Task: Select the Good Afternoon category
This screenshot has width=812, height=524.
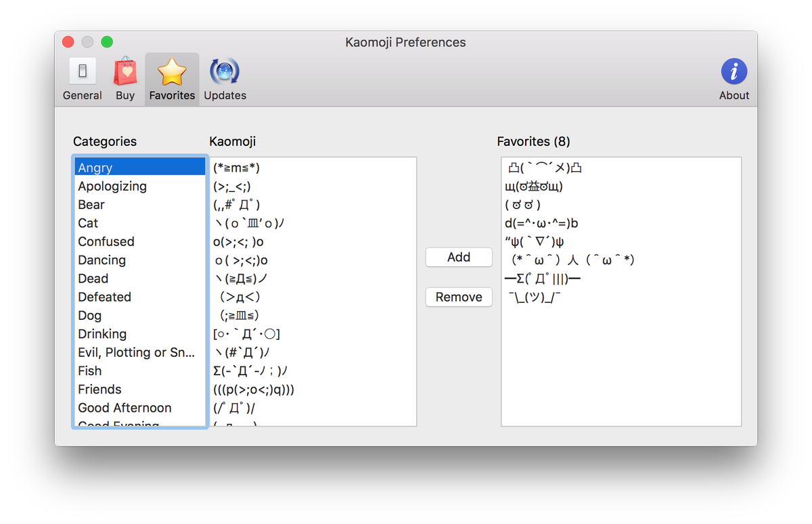Action: coord(140,408)
